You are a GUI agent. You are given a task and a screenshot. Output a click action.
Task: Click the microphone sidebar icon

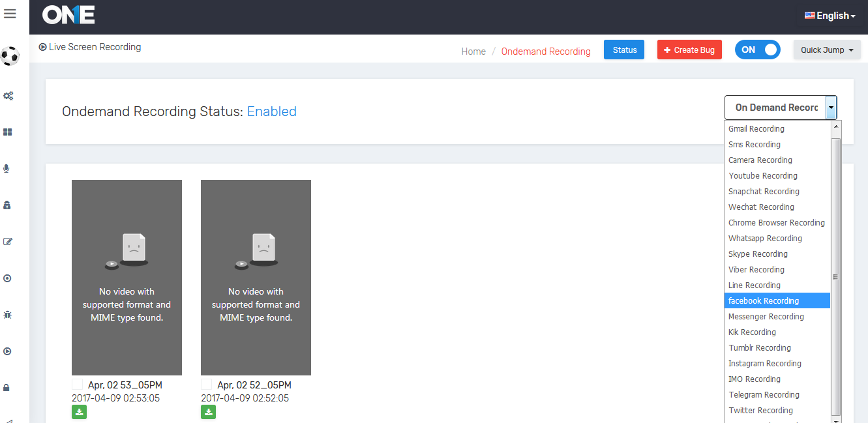pyautogui.click(x=7, y=169)
